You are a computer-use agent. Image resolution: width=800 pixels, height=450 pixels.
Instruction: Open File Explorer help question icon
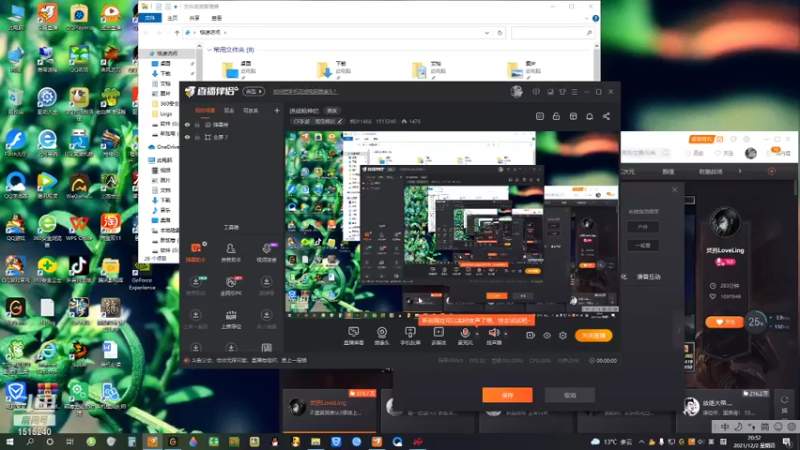pos(595,18)
